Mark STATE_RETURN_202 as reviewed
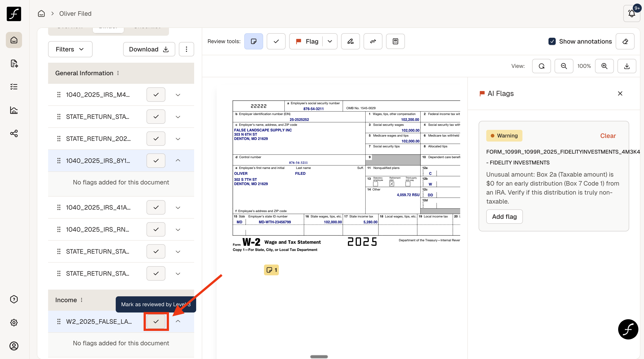The width and height of the screenshot is (644, 359). [x=156, y=138]
